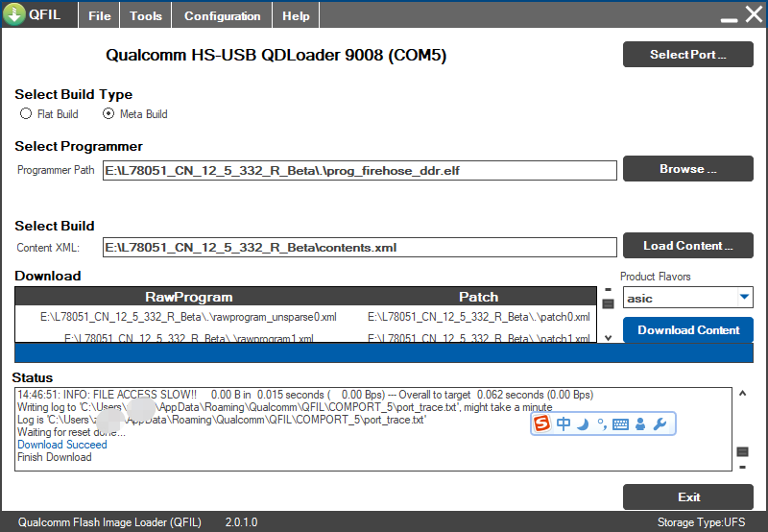Click the download list scrollbar thumb
This screenshot has width=768, height=532.
point(608,304)
